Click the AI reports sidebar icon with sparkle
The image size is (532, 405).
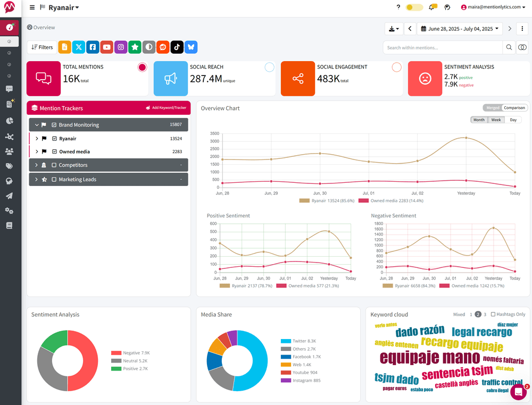pos(10,104)
